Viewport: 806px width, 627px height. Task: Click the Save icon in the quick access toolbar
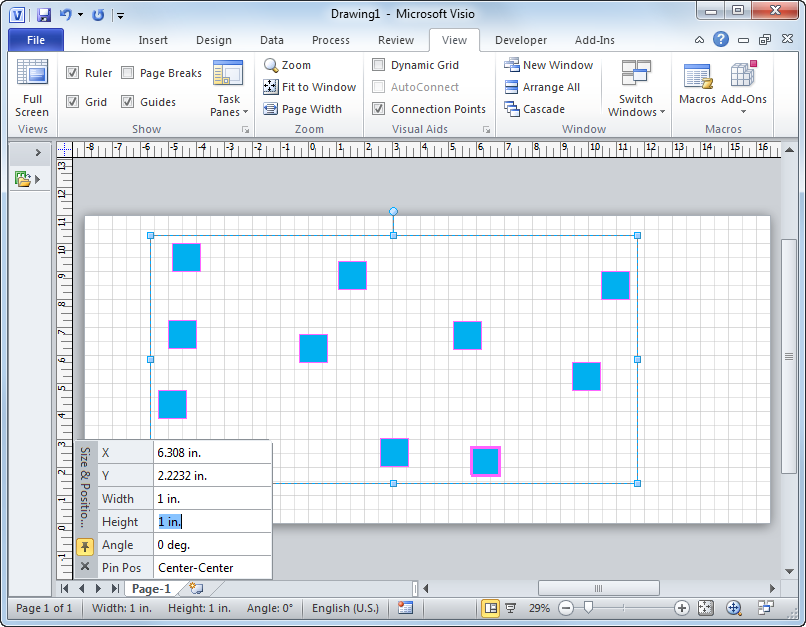44,15
